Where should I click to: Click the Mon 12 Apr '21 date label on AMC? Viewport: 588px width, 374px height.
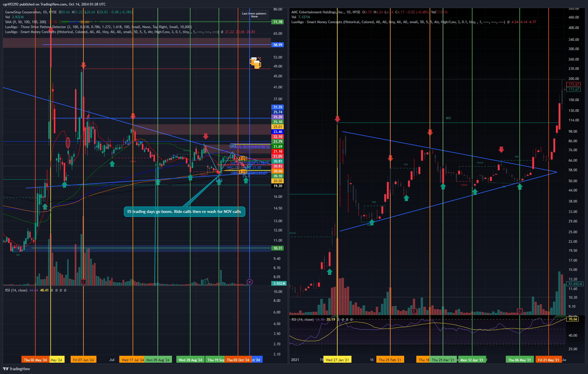[x=472, y=360]
